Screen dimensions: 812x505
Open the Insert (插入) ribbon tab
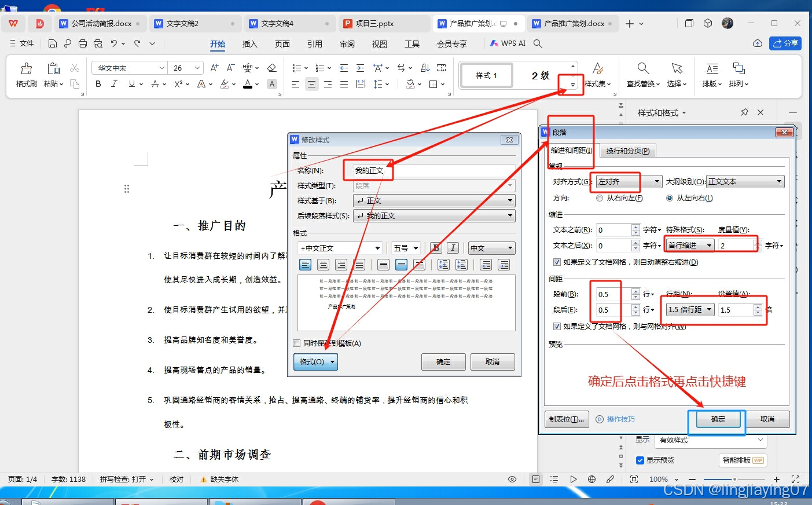[249, 44]
